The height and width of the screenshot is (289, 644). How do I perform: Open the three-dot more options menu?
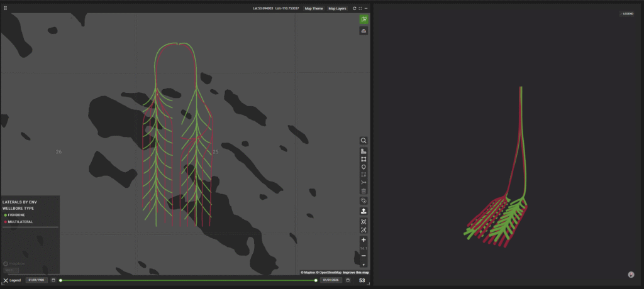366,9
